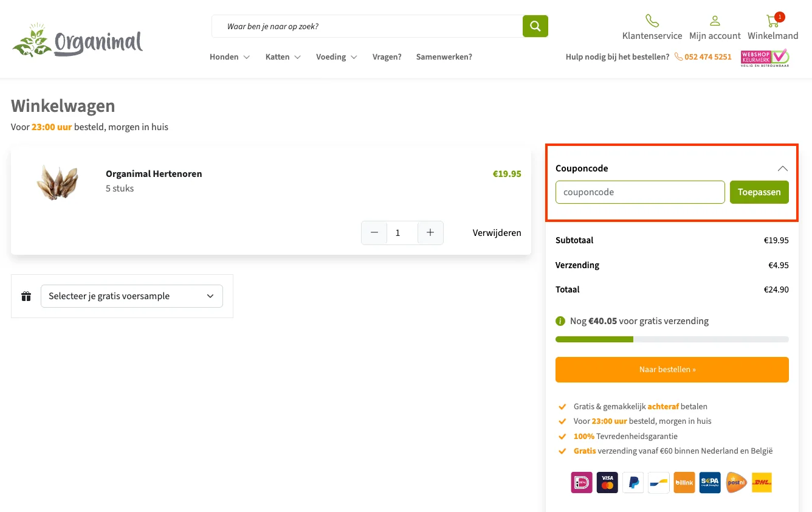Viewport: 812px width, 512px height.
Task: Expand the Katten menu
Action: [x=283, y=57]
